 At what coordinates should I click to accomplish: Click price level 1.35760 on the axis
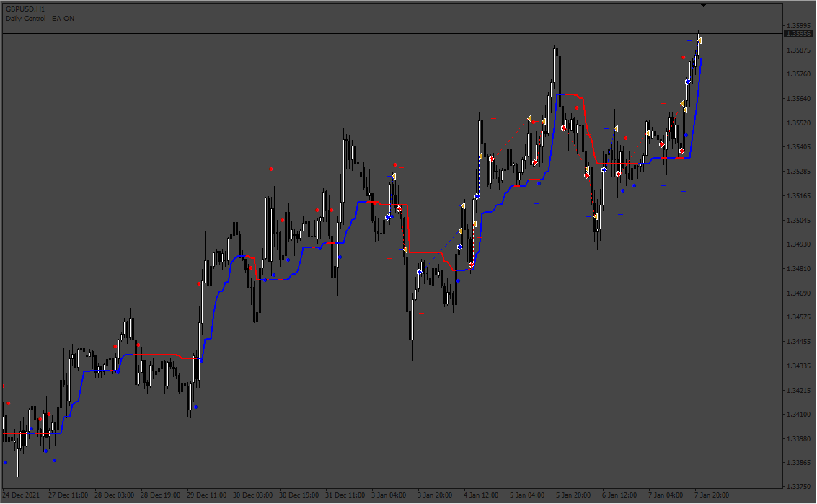798,74
